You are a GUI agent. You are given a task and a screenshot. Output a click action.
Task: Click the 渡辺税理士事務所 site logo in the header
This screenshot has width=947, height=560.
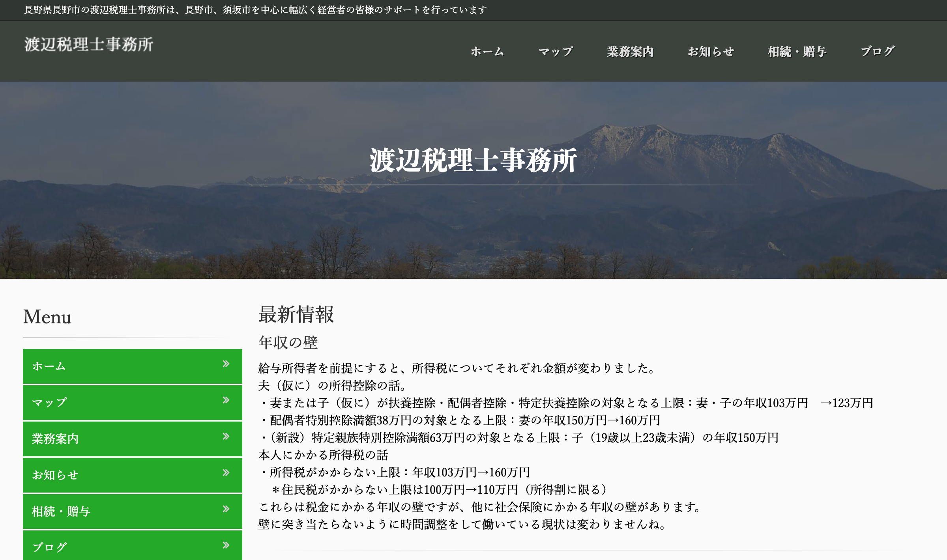(x=89, y=44)
